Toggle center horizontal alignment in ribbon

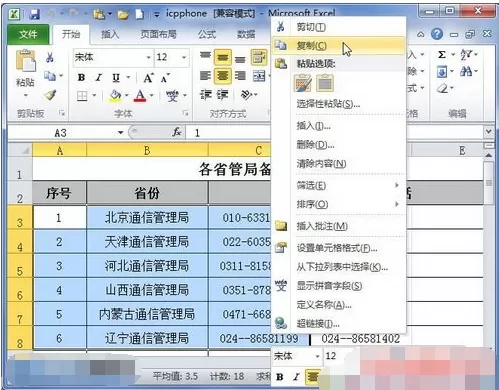pyautogui.click(x=223, y=76)
